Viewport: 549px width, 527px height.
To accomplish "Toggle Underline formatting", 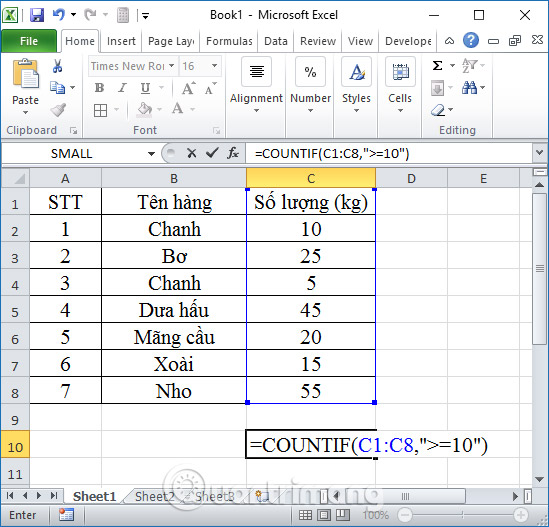I will pos(145,88).
